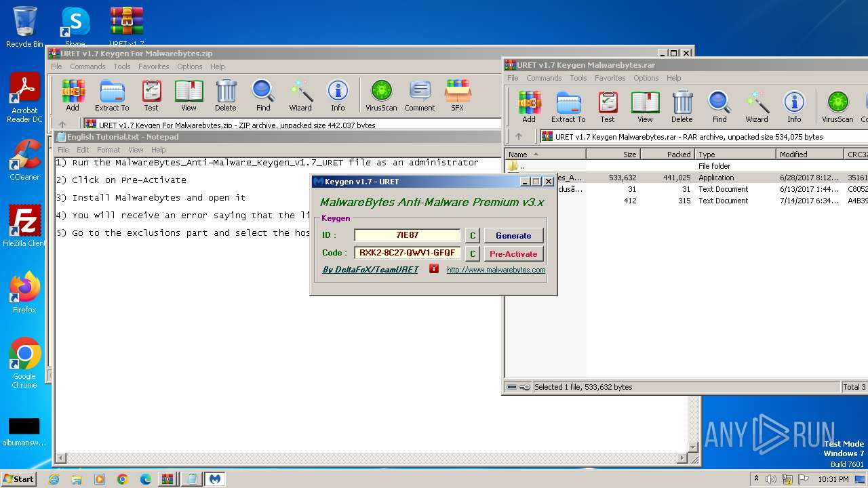The height and width of the screenshot is (488, 868).
Task: Click the Start button
Action: pos(18,479)
